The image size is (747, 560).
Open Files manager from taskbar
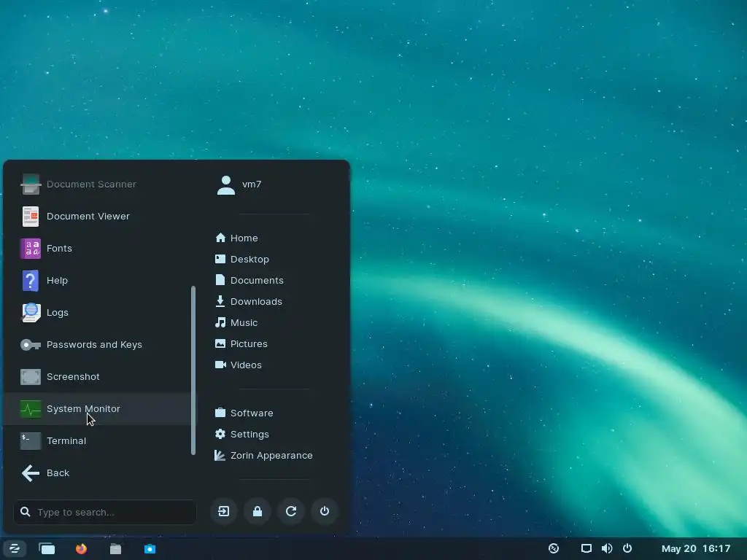click(116, 549)
